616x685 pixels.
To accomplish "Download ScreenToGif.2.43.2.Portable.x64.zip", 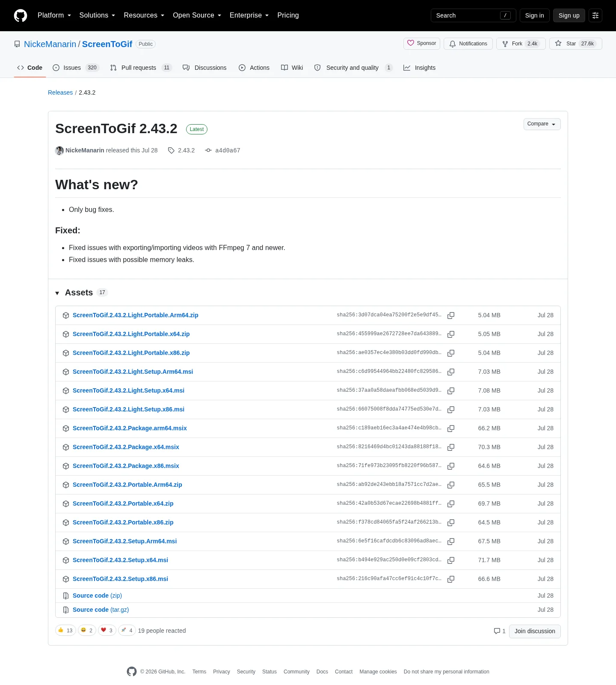I will click(x=123, y=503).
